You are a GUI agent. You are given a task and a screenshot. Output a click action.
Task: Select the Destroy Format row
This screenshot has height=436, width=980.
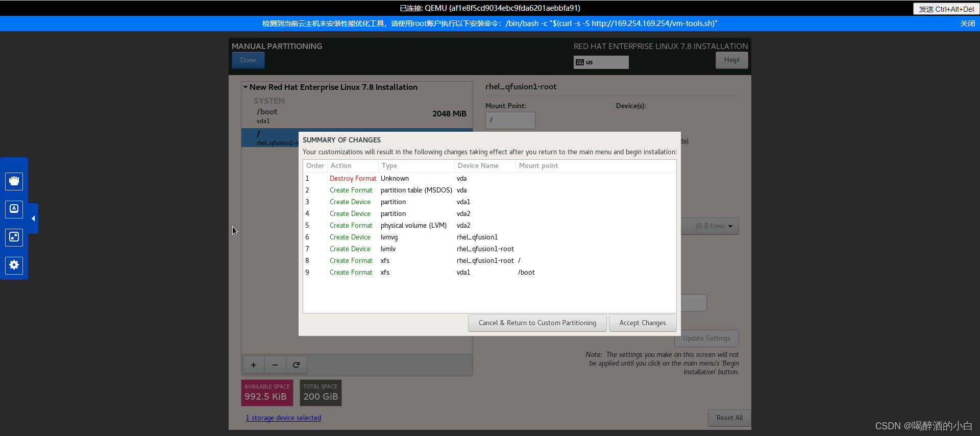coord(489,179)
